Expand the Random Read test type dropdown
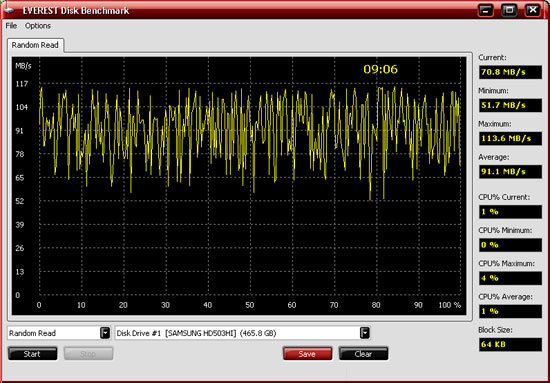Viewport: 550px width, 383px height. [105, 333]
